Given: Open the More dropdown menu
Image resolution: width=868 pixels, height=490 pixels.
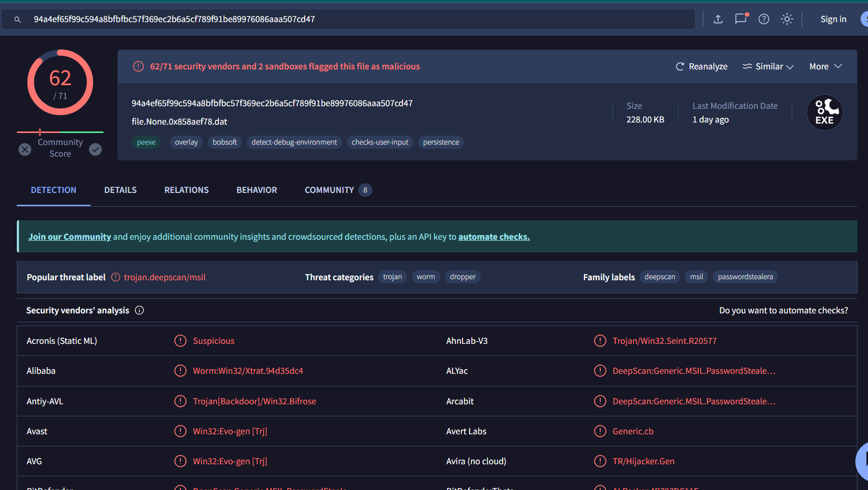Looking at the screenshot, I should [825, 67].
